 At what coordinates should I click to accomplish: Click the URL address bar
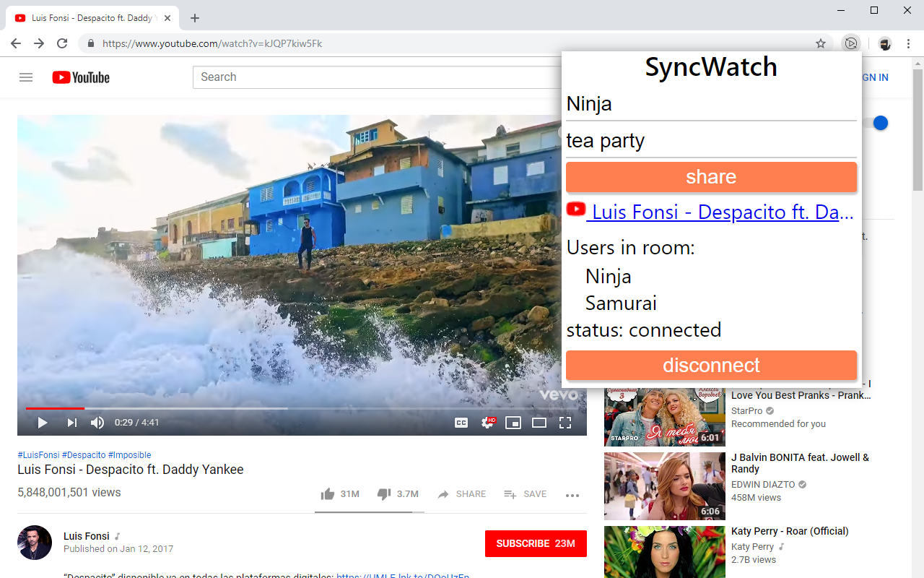click(x=455, y=43)
